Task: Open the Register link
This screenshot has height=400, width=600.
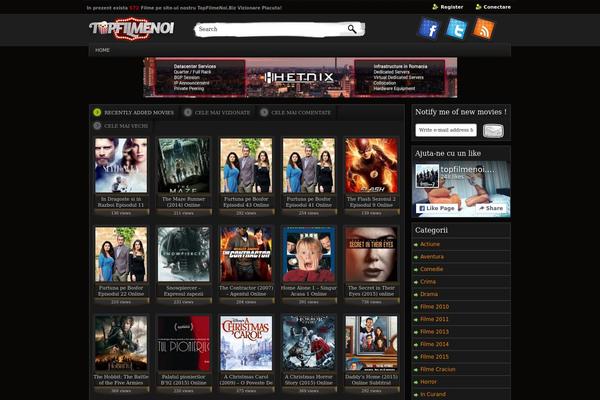Action: (x=452, y=7)
